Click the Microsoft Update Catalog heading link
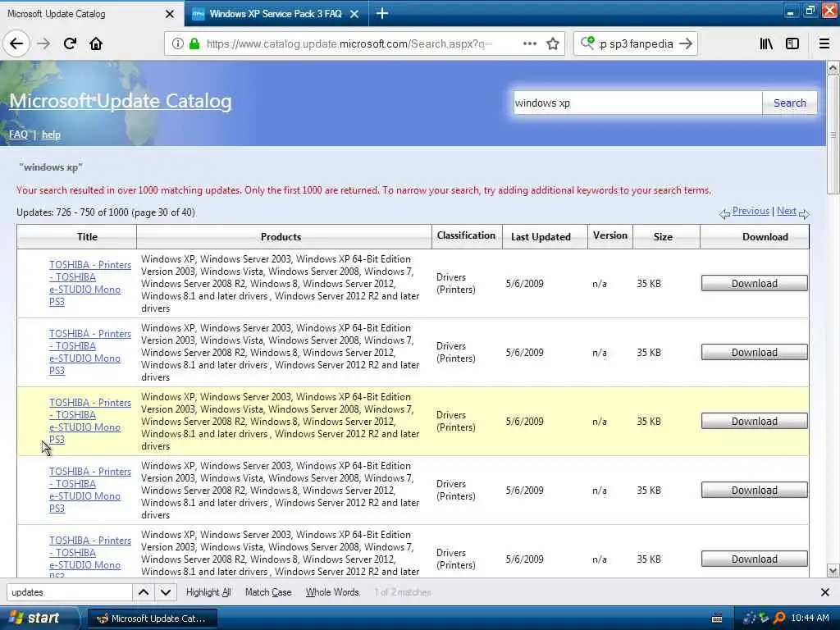 121,101
